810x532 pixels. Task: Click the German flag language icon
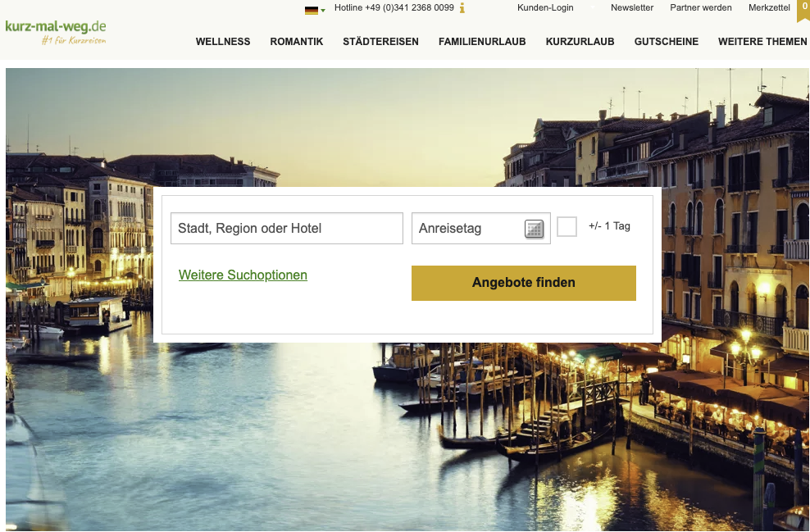tap(312, 10)
